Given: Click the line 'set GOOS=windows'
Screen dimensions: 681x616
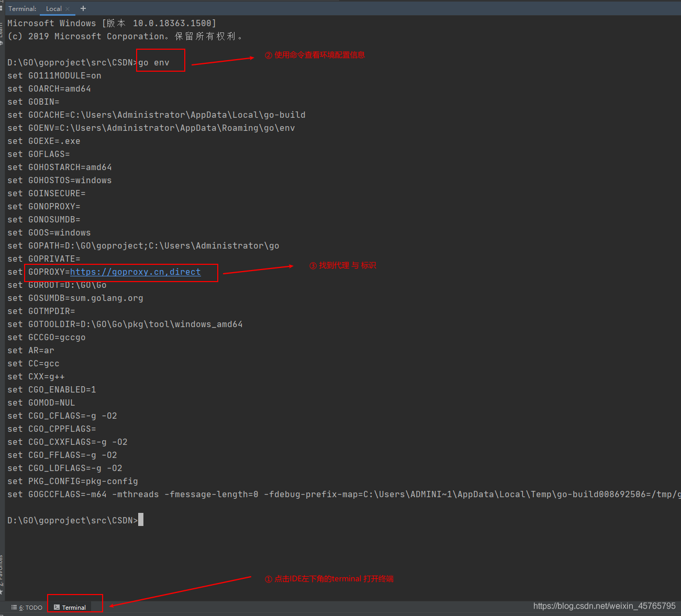Looking at the screenshot, I should click(49, 232).
